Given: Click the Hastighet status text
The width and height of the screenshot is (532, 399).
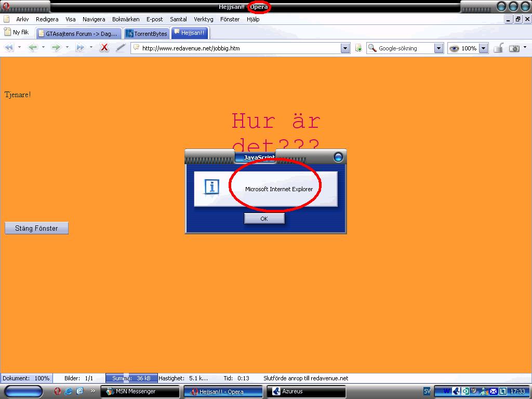Looking at the screenshot, I should pos(183,378).
